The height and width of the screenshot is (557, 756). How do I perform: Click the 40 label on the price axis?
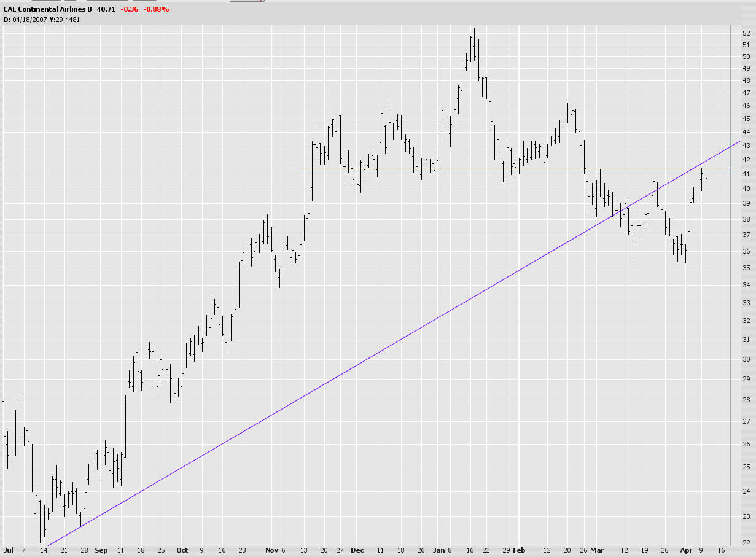(x=746, y=189)
